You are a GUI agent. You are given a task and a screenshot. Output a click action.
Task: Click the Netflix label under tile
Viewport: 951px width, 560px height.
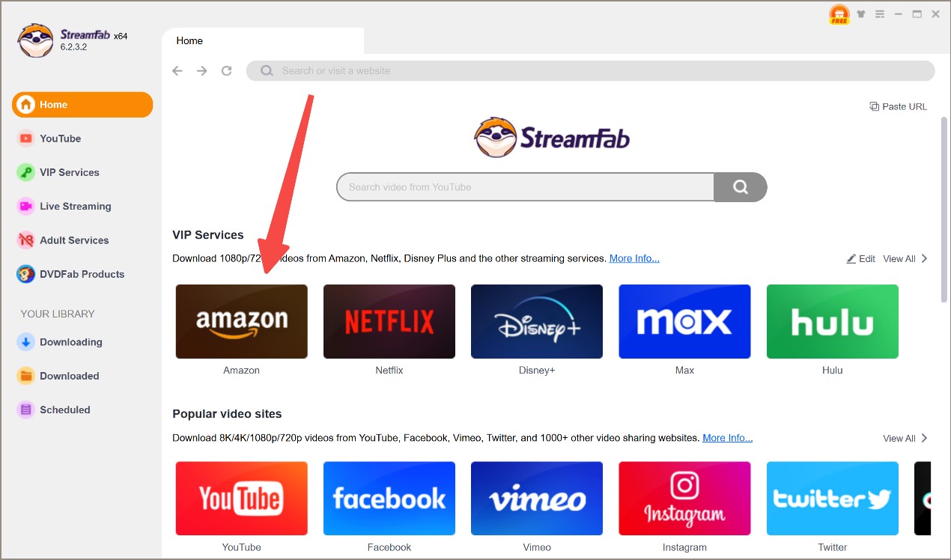click(389, 370)
